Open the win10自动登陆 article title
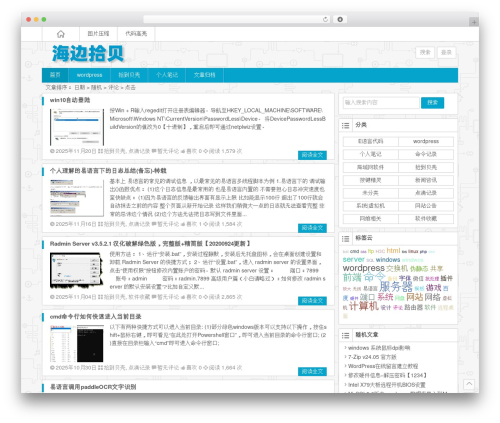 70,100
